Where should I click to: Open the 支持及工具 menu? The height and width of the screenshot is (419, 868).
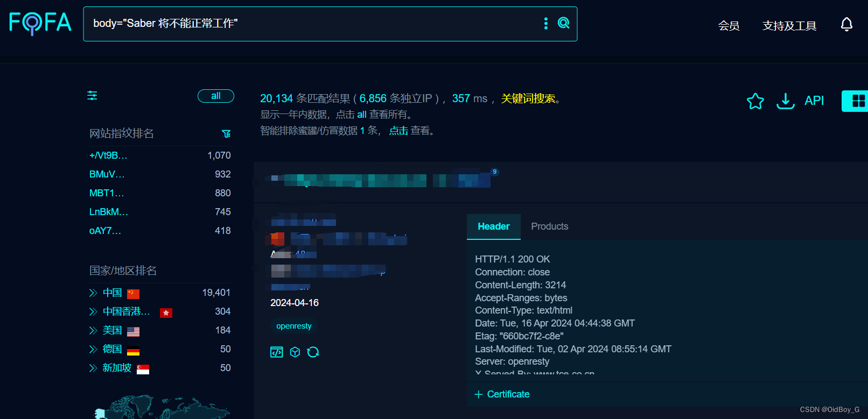pos(789,25)
